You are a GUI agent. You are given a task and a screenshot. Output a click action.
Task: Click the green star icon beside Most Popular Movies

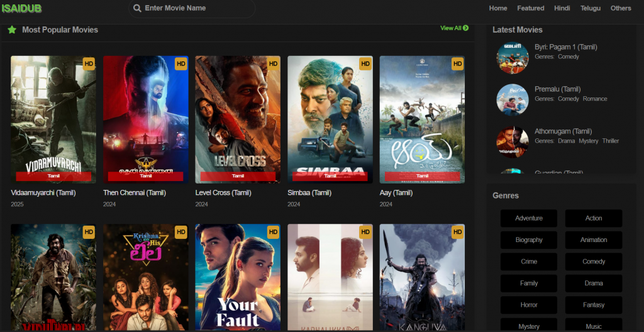pyautogui.click(x=12, y=30)
